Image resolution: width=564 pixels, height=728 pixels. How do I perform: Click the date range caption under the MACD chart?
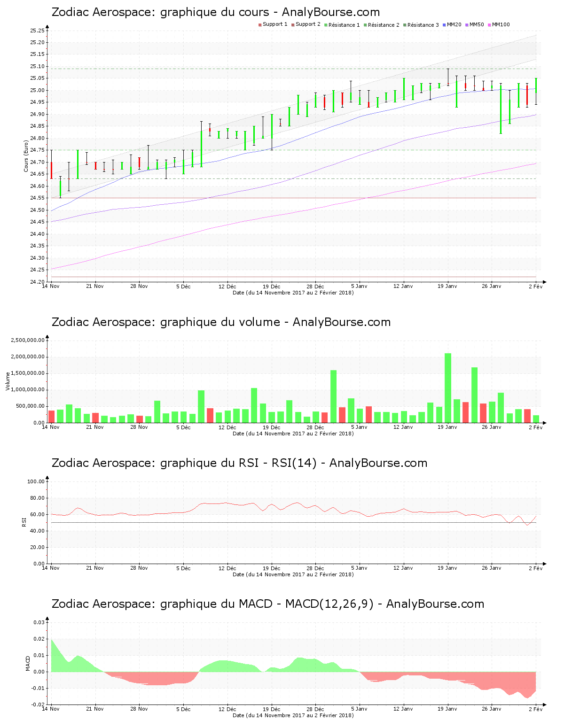tap(293, 715)
